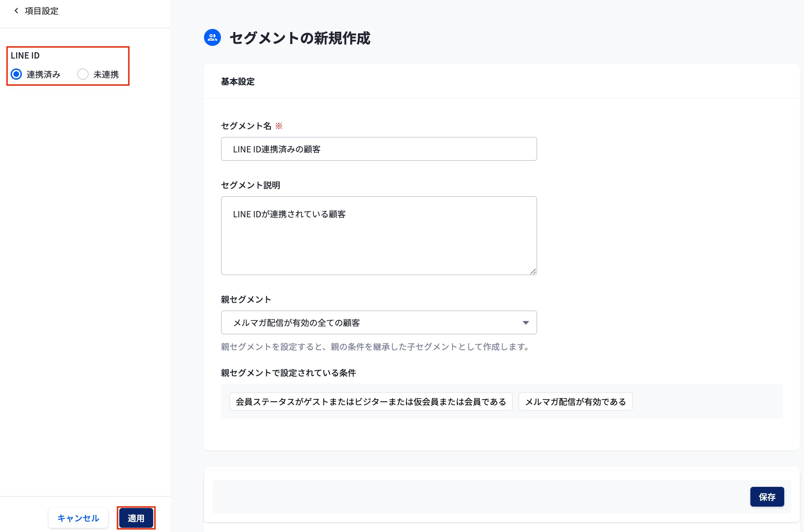Select the 未連携 radio button
Screen dimensions: 804x532
(83, 74)
